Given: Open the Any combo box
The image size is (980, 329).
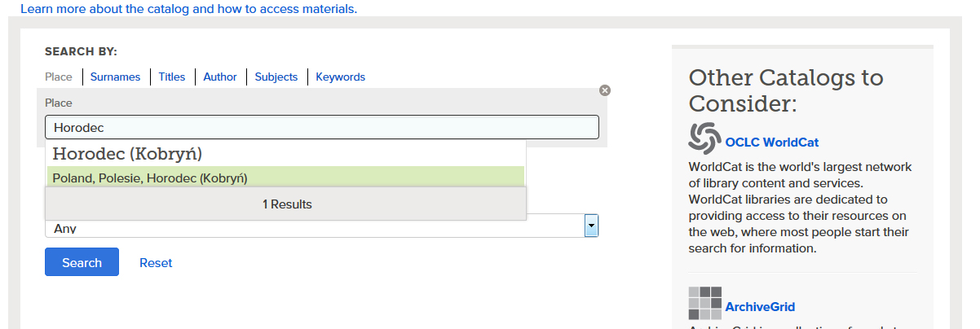Looking at the screenshot, I should tap(318, 228).
